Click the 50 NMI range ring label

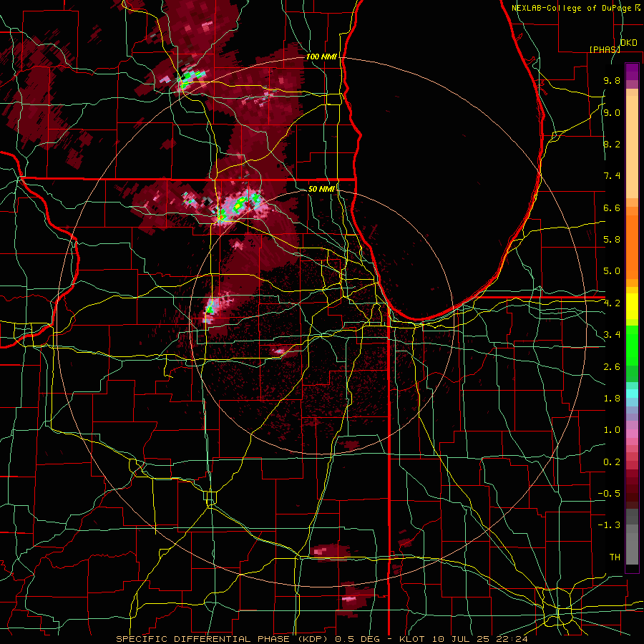click(321, 189)
